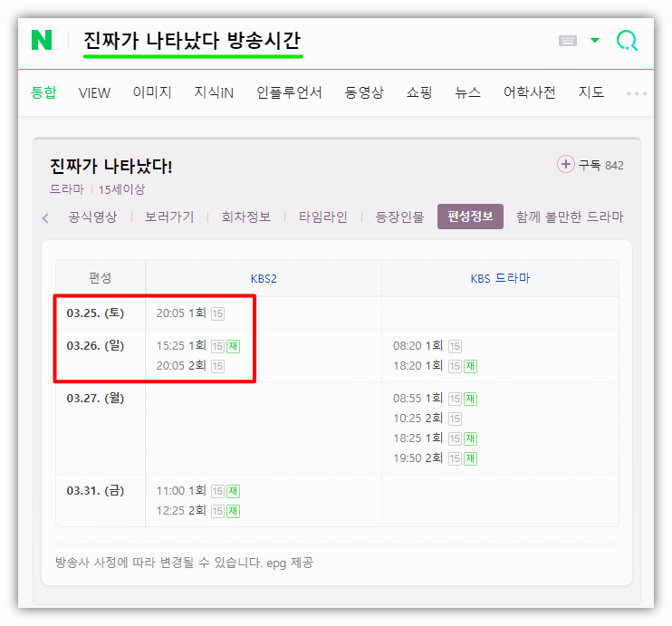Open the KBS 드라마 channel link
The image size is (672, 626).
[500, 279]
